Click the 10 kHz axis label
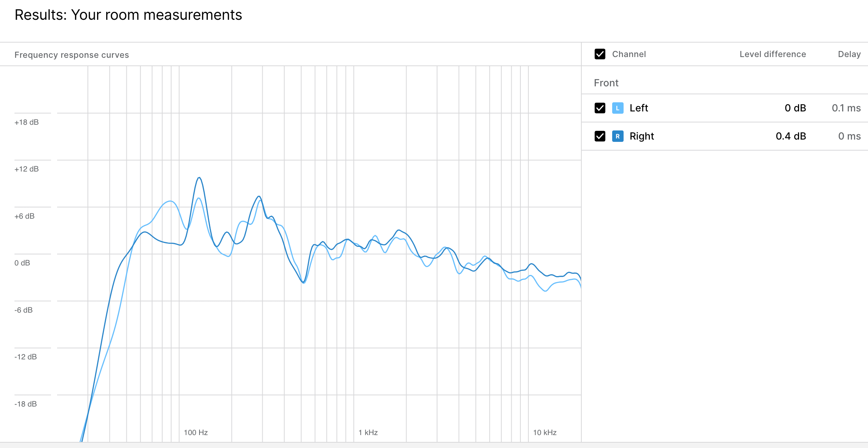Screen dimensions: 868x448 tap(544, 432)
